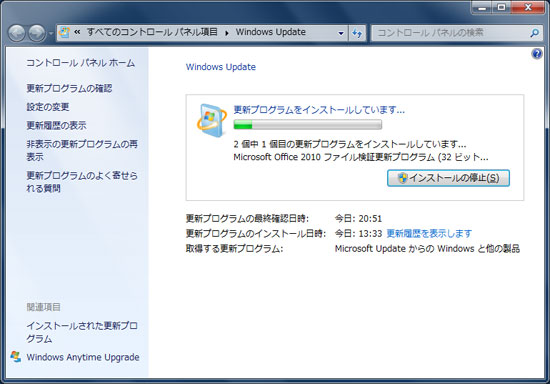Open the recent pages dropdown beside navigation arrows

point(51,34)
